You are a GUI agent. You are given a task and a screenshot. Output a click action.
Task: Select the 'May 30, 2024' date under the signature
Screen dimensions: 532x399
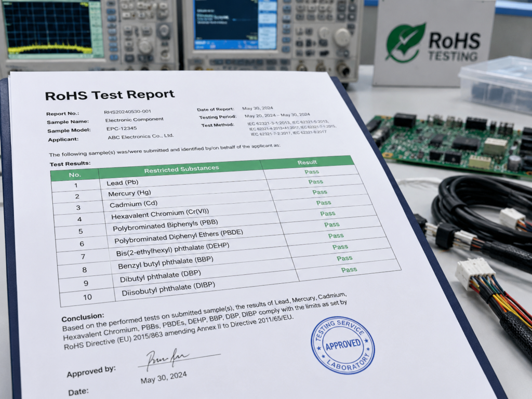164,377
